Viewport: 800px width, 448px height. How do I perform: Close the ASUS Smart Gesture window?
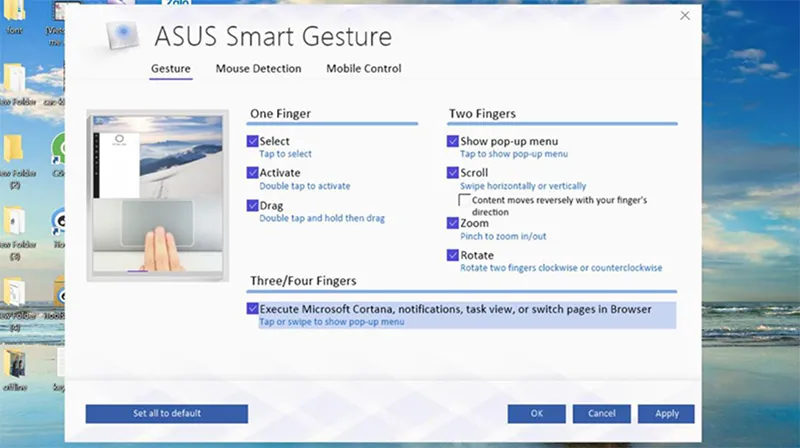685,16
